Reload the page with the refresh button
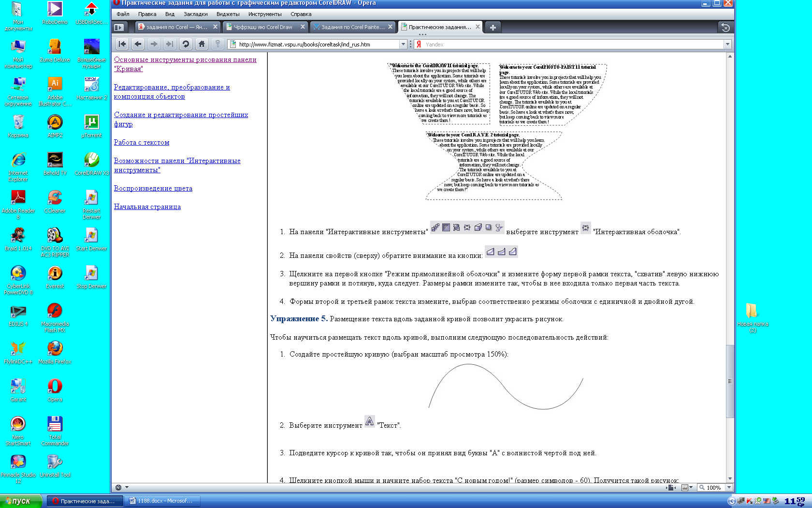812x508 pixels. pos(186,44)
